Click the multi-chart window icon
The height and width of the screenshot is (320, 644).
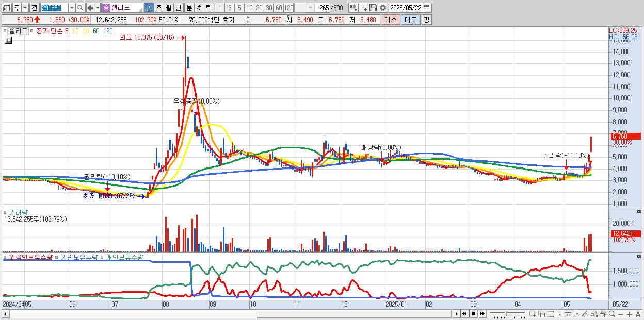(603, 314)
